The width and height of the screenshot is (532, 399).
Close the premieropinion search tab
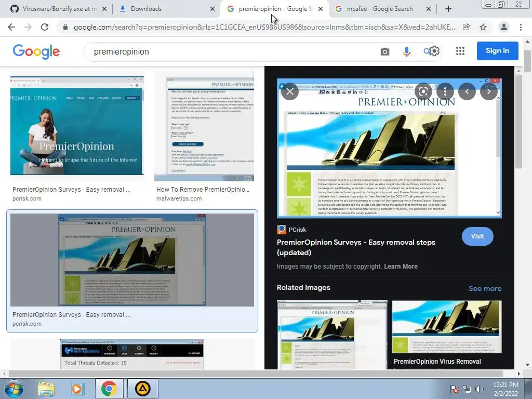320,9
